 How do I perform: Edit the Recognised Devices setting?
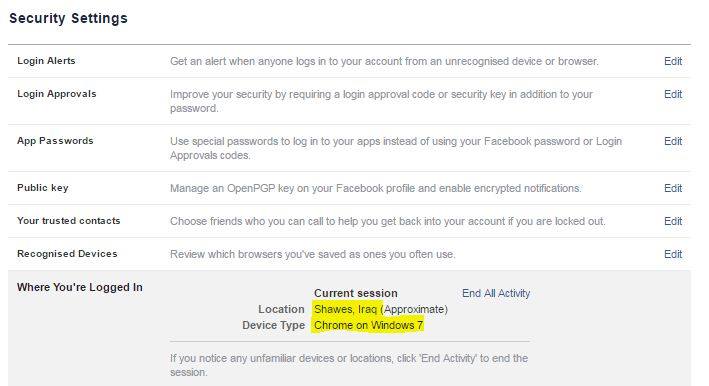673,254
